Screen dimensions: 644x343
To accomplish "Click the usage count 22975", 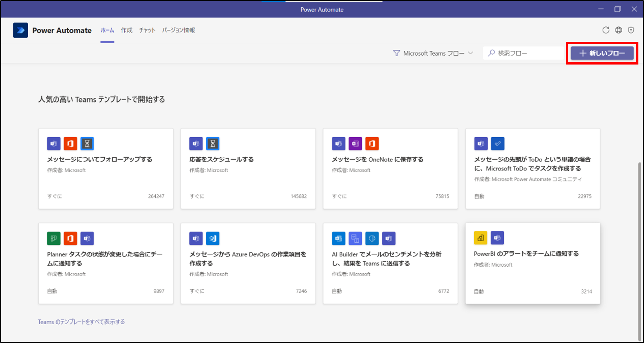I will pos(585,196).
